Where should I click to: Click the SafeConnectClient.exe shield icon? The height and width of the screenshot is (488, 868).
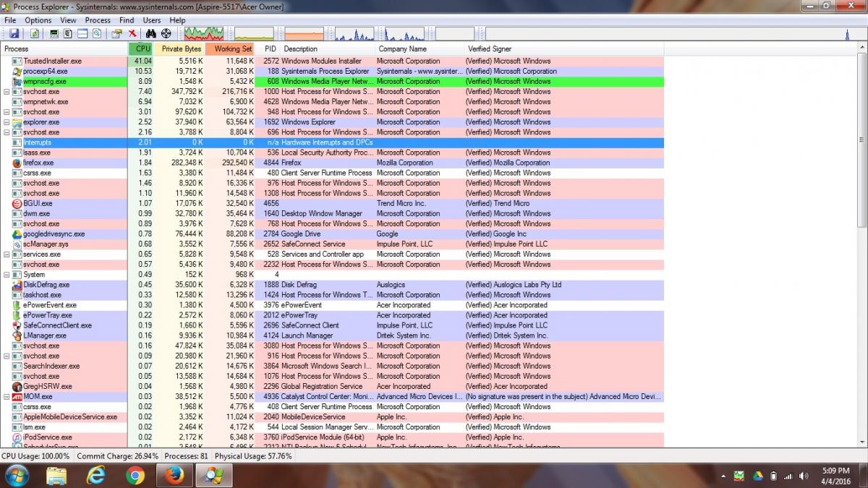click(x=17, y=325)
